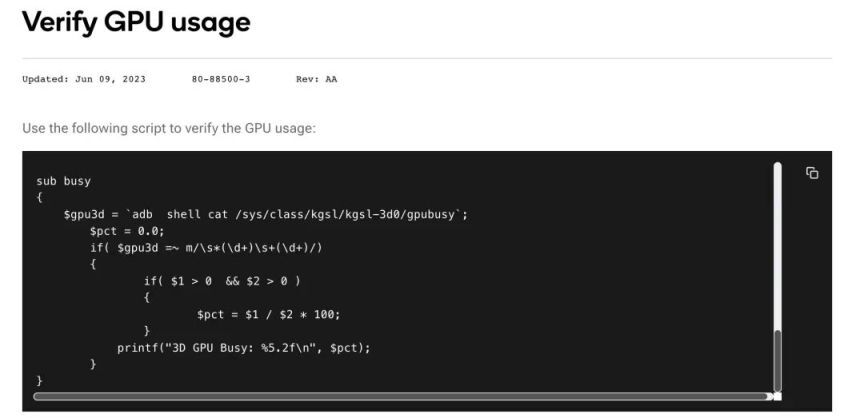The image size is (864, 418).
Task: Copy the code block with the copy icon
Action: click(812, 173)
